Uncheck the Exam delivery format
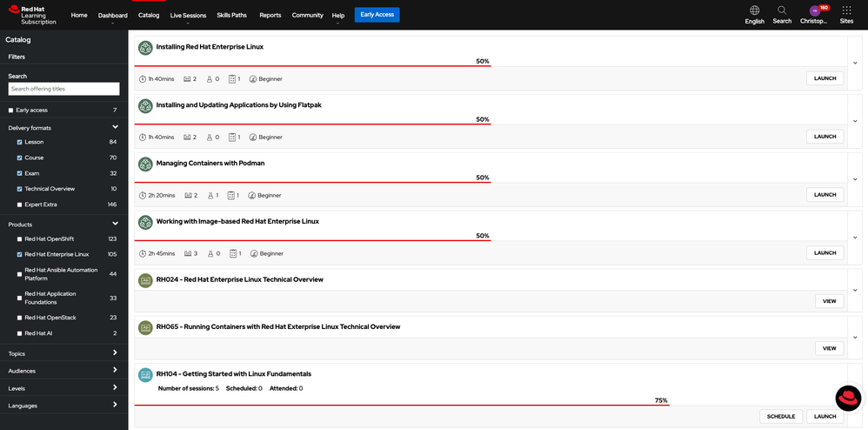The image size is (868, 430). (x=20, y=173)
